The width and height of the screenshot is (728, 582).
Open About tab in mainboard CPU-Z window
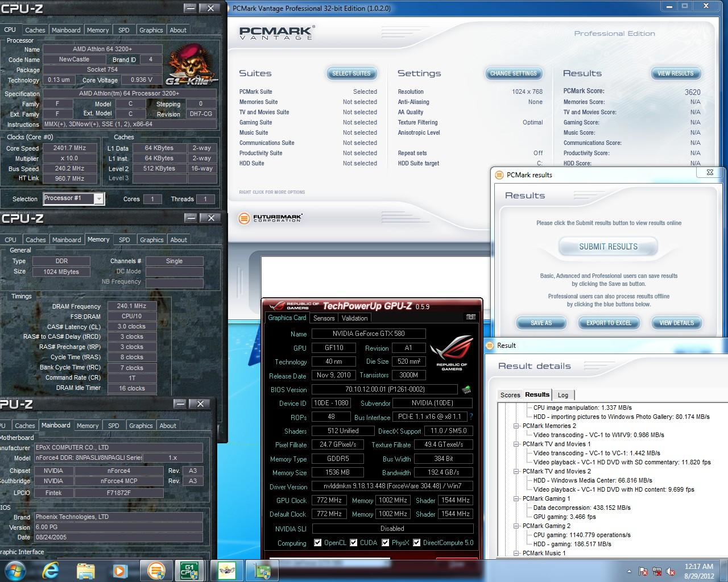[168, 426]
